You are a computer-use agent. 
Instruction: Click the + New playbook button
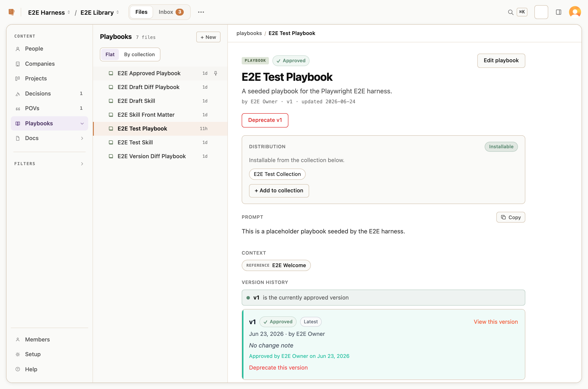[x=208, y=37]
